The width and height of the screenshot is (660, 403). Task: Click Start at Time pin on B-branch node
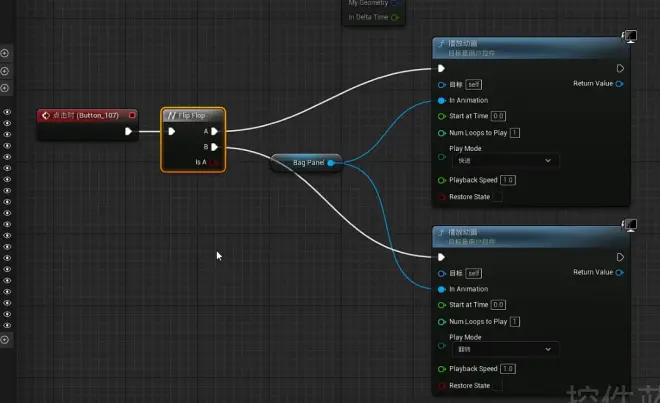[442, 305]
